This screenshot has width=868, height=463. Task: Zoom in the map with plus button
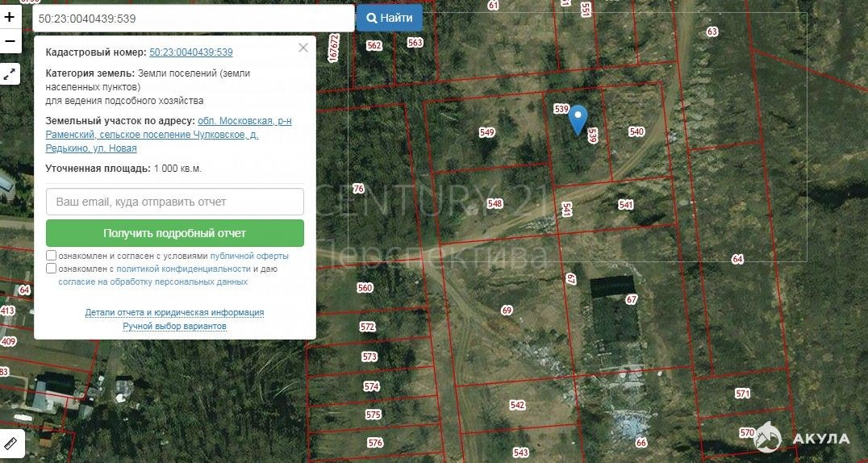pyautogui.click(x=10, y=17)
